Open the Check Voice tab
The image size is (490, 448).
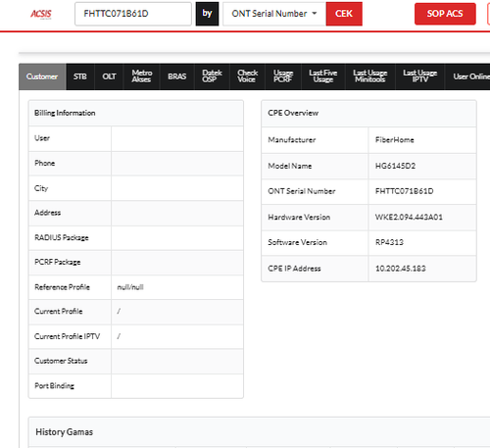pos(247,76)
